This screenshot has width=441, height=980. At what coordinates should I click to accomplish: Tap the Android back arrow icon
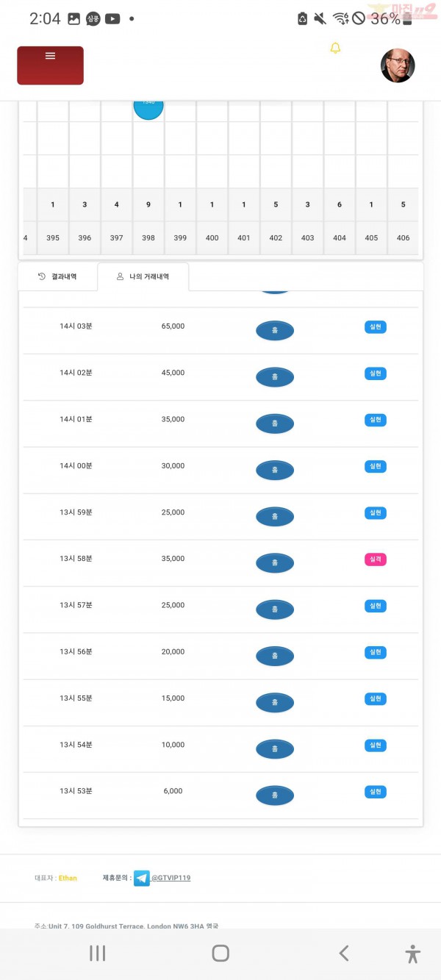[343, 954]
